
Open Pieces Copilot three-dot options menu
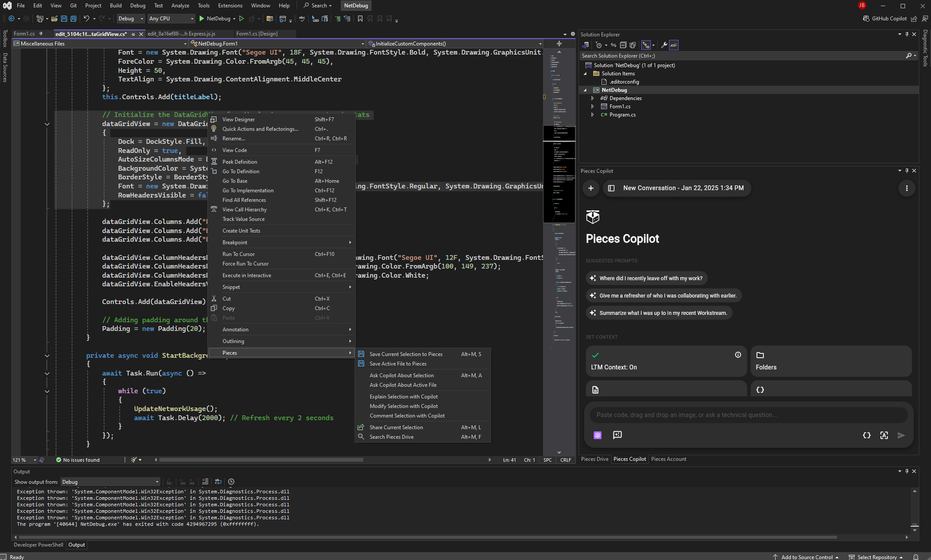click(907, 188)
